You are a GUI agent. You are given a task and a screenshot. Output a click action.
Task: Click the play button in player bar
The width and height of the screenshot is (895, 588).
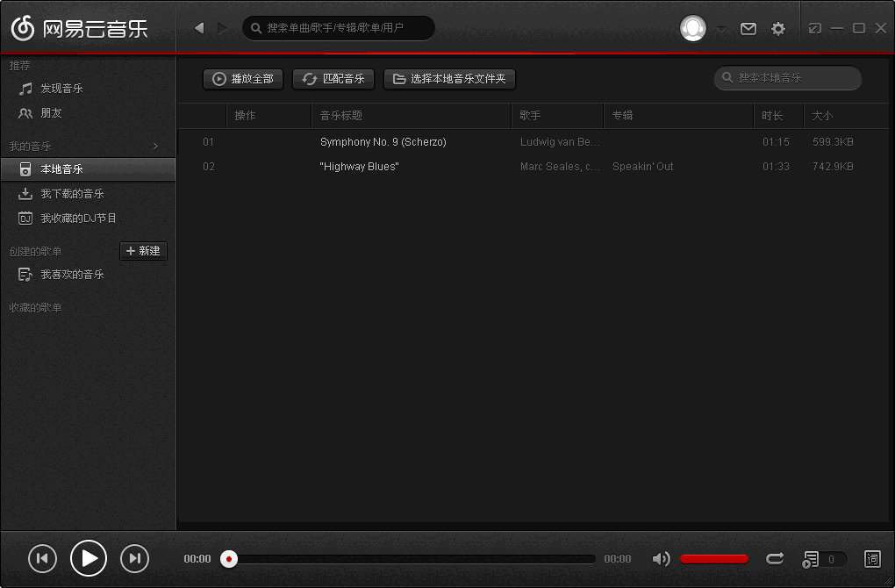89,558
